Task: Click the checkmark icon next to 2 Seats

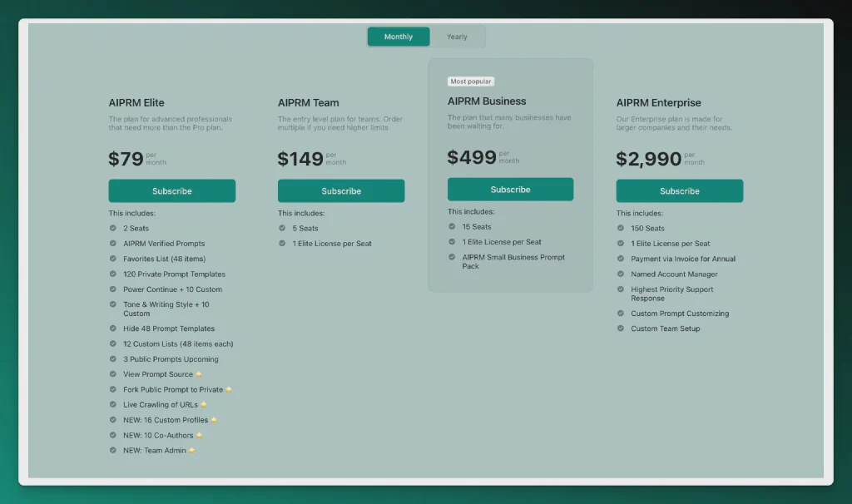Action: pos(113,228)
